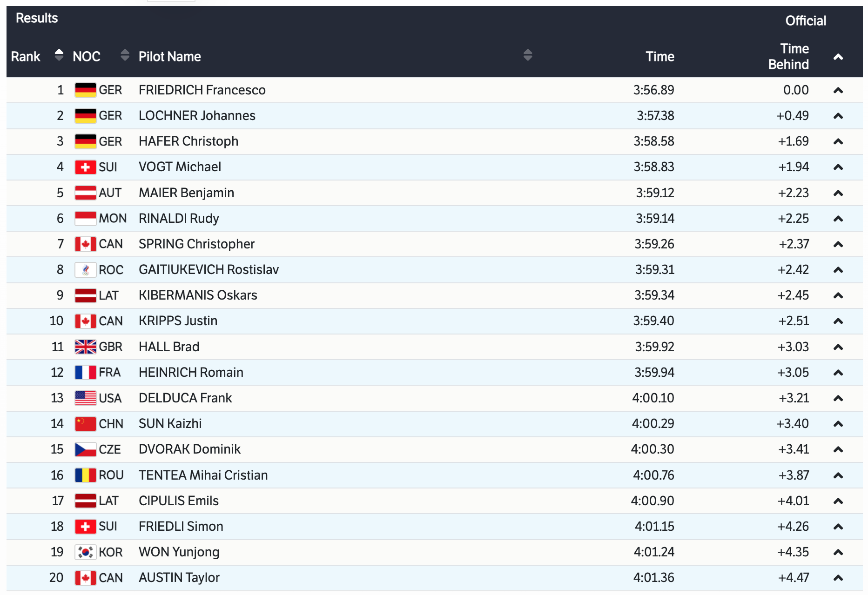Click the ROC flag icon
The image size is (868, 595).
point(86,270)
